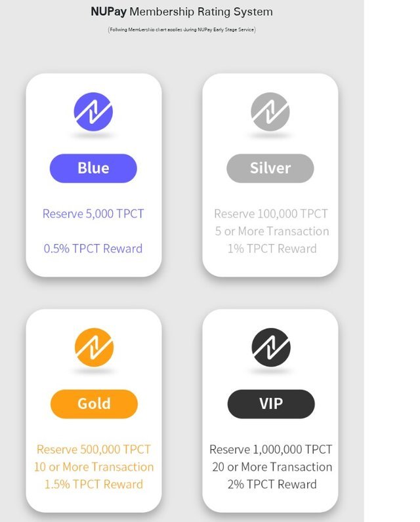The width and height of the screenshot is (420, 522).
Task: Click the Reserve 500,000 TPCT text
Action: click(94, 449)
